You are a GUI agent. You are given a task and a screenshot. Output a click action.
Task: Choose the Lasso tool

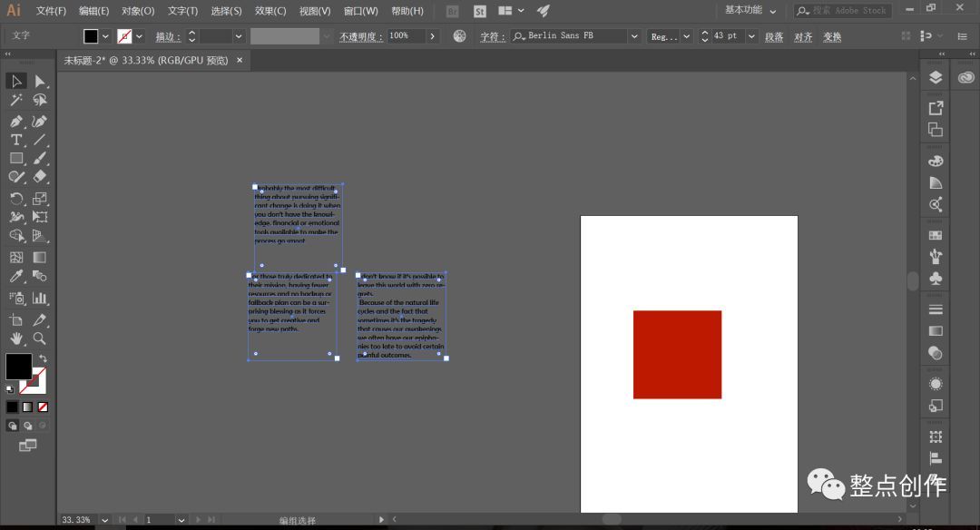39,100
